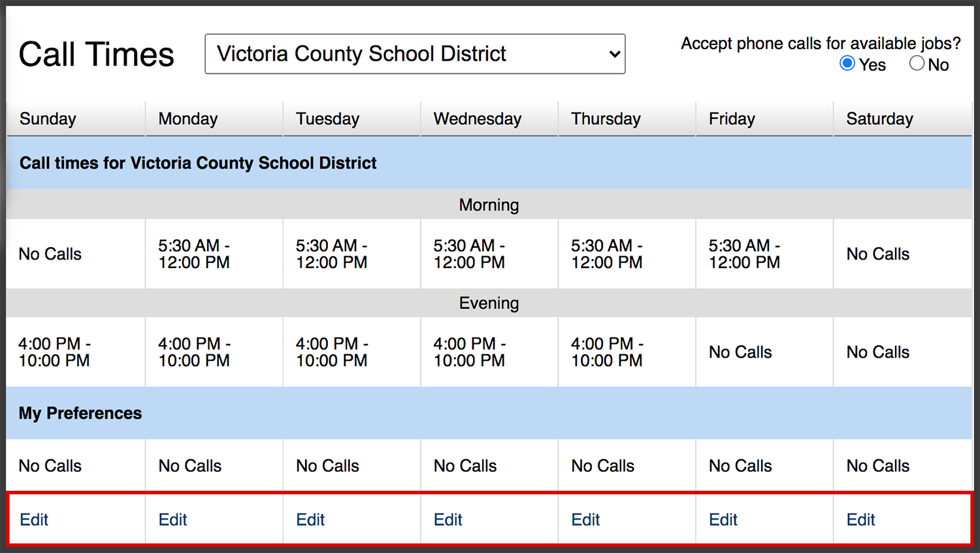Select the No radio button

(x=917, y=63)
